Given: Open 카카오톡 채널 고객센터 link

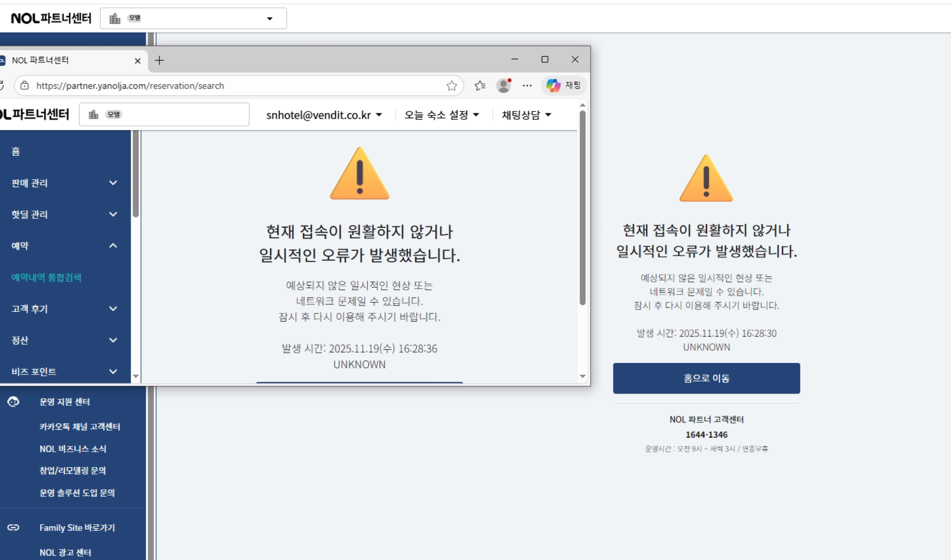Looking at the screenshot, I should tap(80, 427).
